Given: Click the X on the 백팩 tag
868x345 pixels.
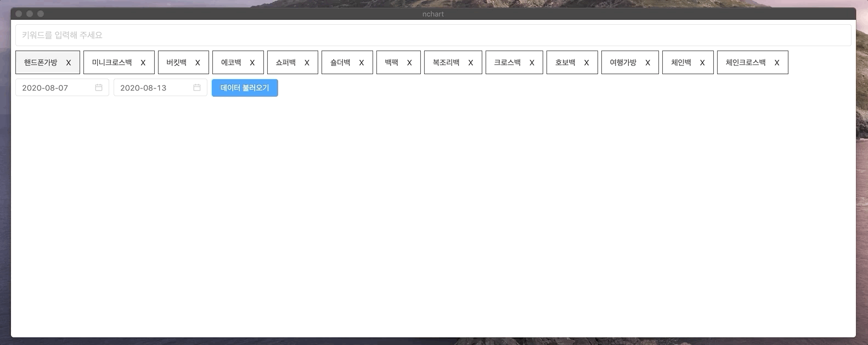Looking at the screenshot, I should tap(409, 63).
